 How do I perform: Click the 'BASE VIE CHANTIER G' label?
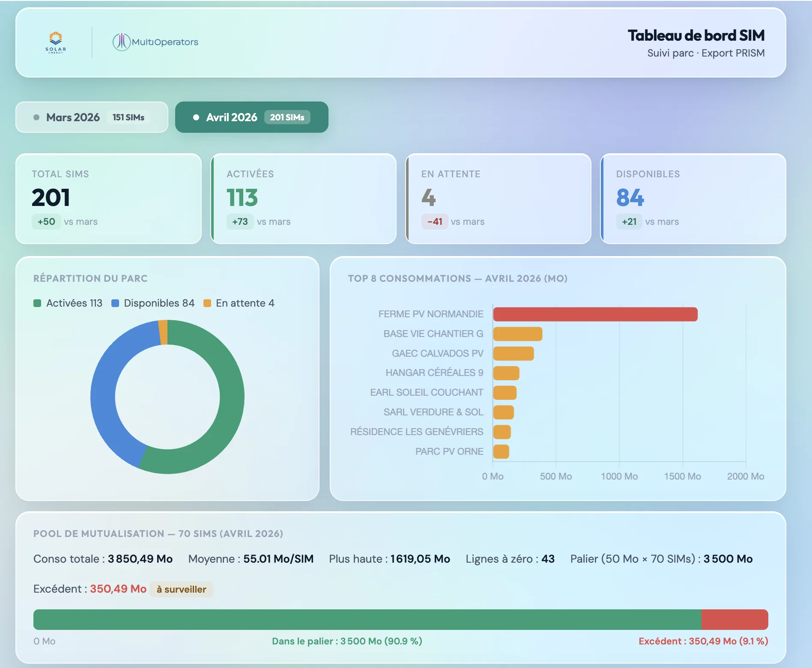click(433, 334)
